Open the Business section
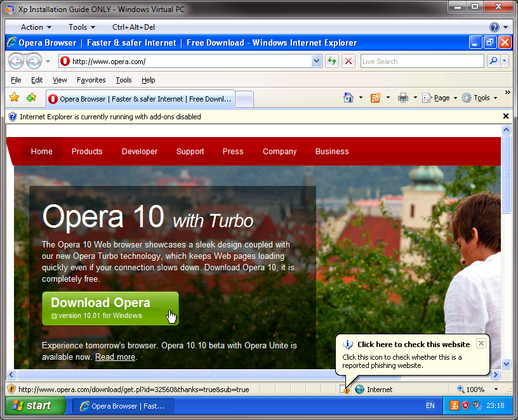 [x=332, y=152]
